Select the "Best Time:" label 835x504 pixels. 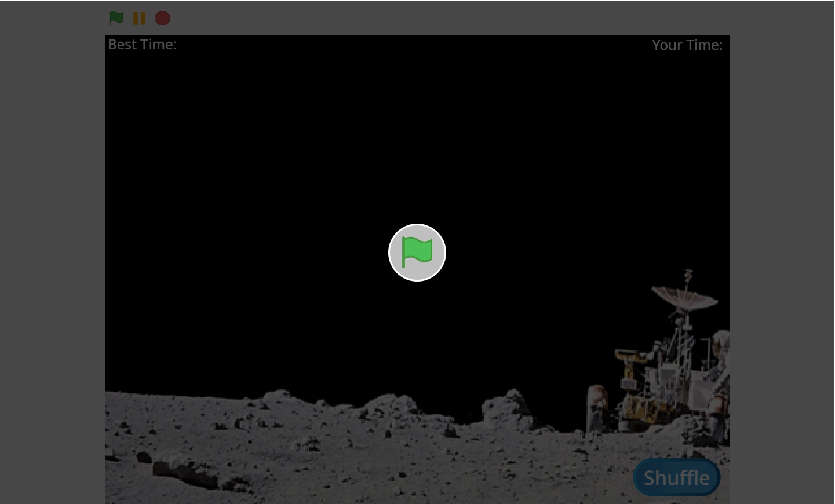(142, 45)
